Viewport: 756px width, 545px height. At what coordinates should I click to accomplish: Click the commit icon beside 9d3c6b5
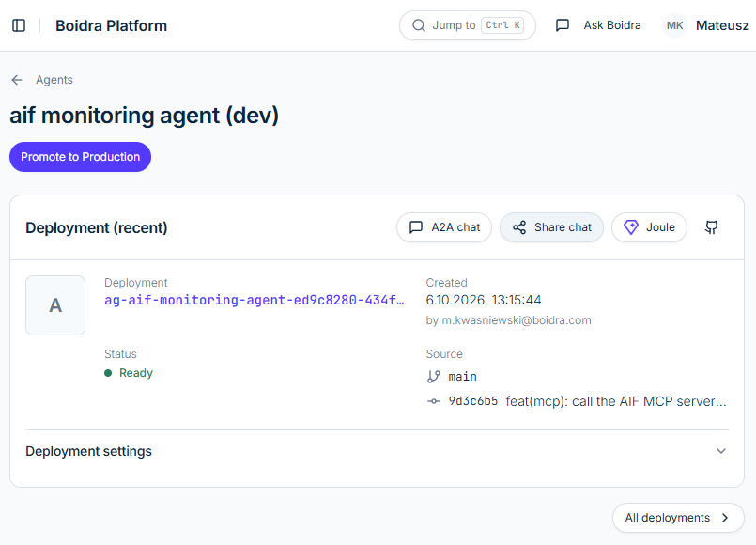click(x=434, y=401)
